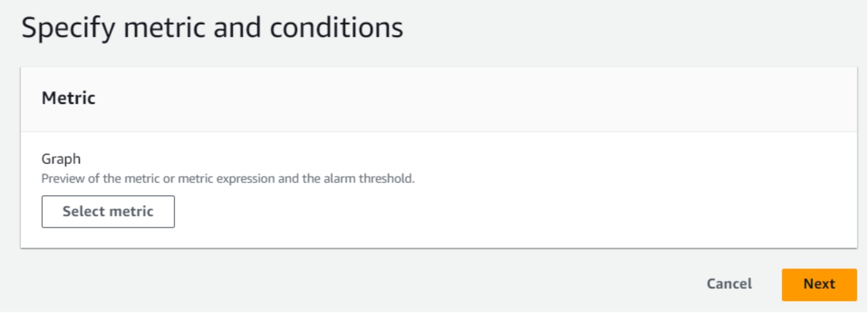The height and width of the screenshot is (313, 868).
Task: Click the Graph label
Action: tap(61, 159)
